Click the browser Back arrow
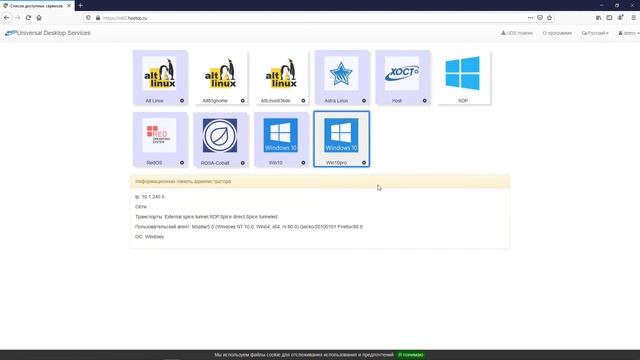This screenshot has width=640, height=360. (x=7, y=18)
